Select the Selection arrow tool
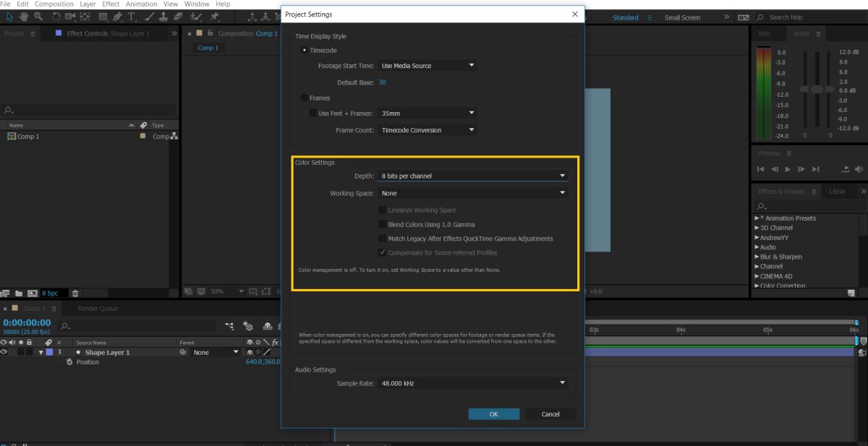The height and width of the screenshot is (446, 868). (x=9, y=17)
